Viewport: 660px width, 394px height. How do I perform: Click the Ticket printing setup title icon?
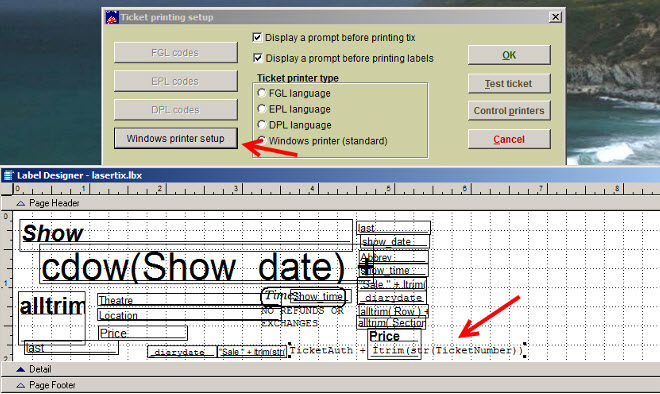coord(112,17)
